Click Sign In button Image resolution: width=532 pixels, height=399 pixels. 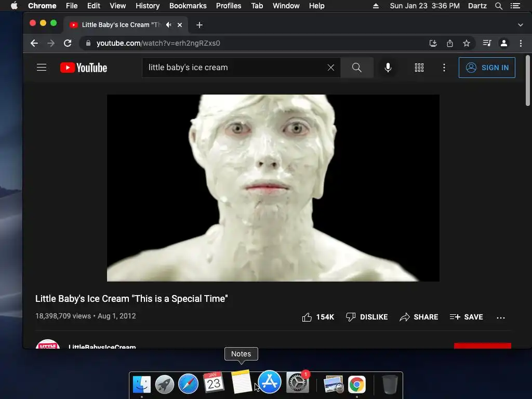(487, 68)
